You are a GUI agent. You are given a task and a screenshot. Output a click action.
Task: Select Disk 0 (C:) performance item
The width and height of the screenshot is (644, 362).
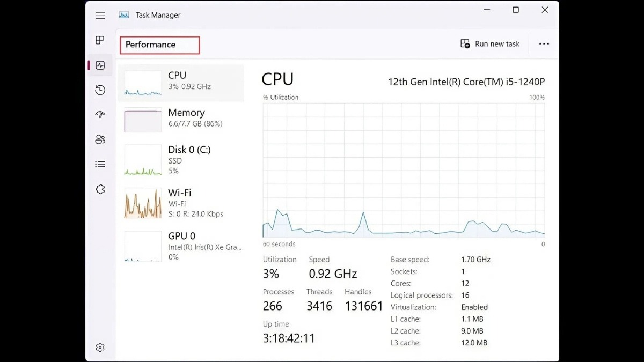(181, 160)
